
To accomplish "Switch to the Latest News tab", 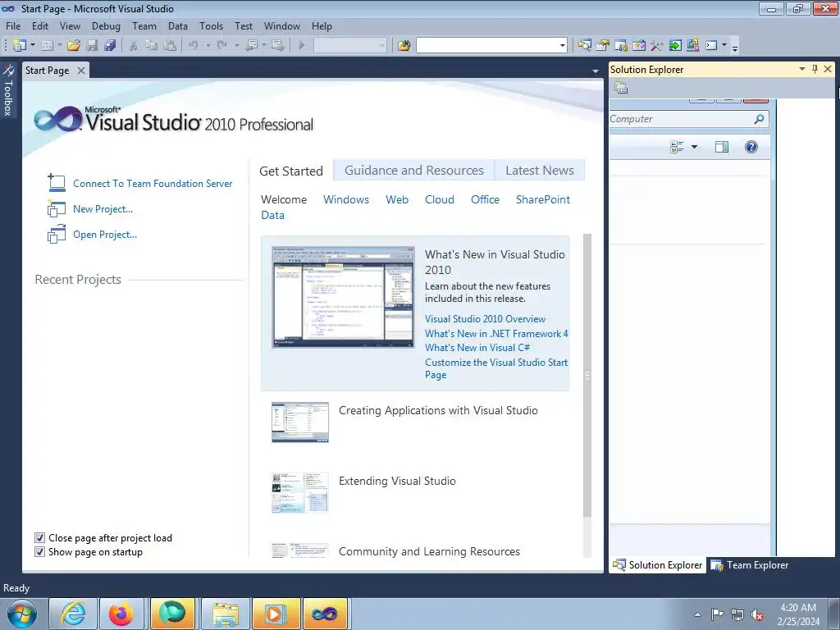I will tap(540, 171).
